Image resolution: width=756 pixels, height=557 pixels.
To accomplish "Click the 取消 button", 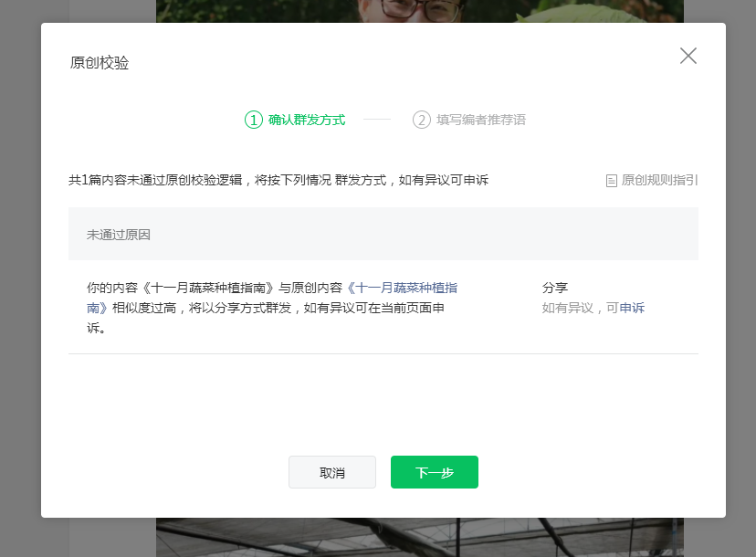I will coord(332,472).
